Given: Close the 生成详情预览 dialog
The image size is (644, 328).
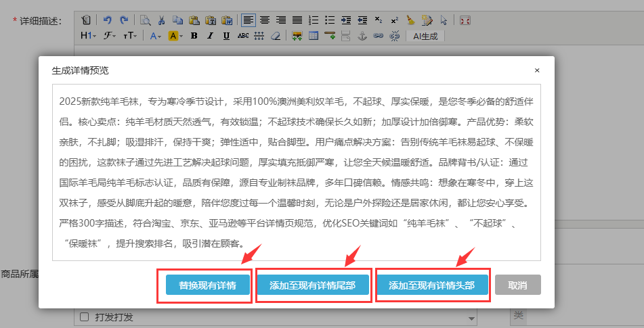Looking at the screenshot, I should click(x=537, y=70).
